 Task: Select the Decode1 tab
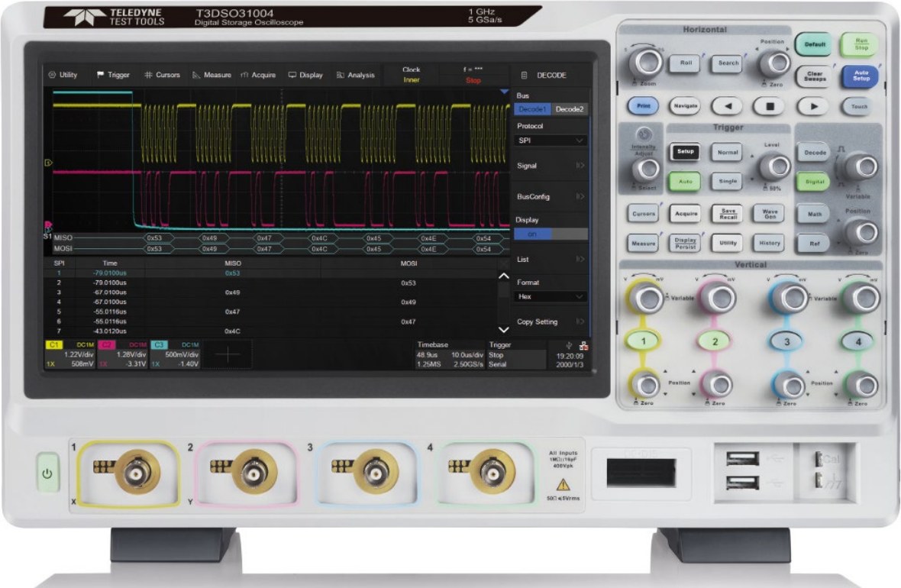pyautogui.click(x=532, y=109)
